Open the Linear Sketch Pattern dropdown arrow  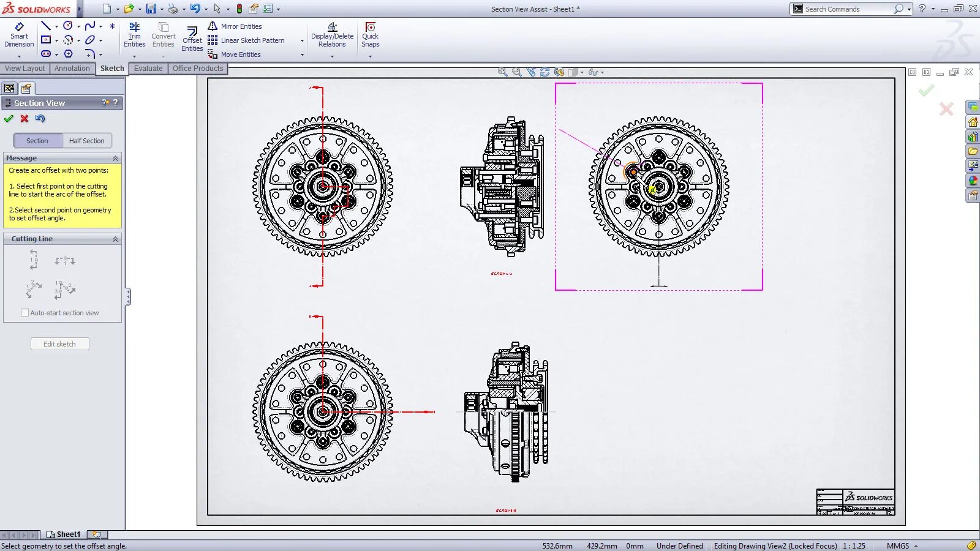(x=301, y=40)
